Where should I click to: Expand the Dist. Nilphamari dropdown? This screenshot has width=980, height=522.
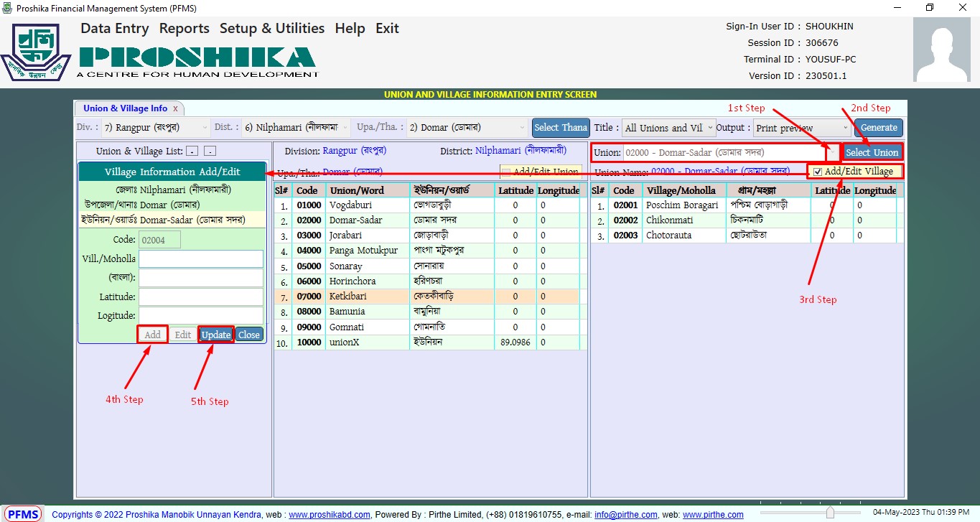coord(345,128)
